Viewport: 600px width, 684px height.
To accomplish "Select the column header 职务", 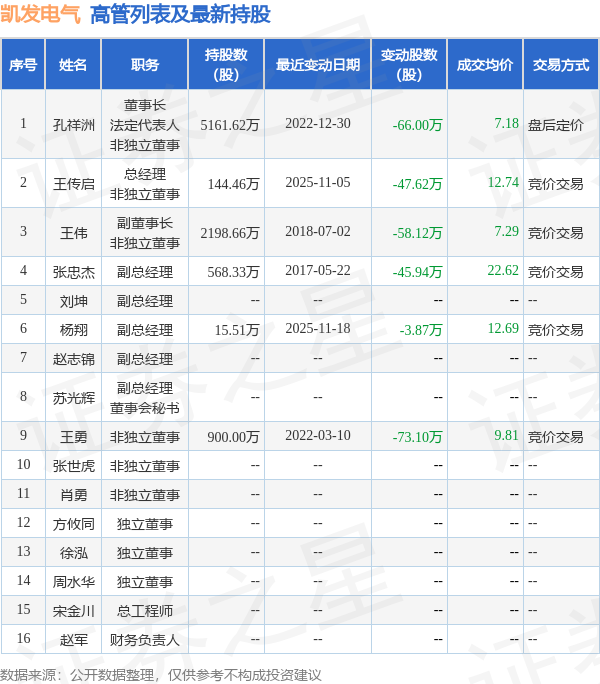I will (145, 65).
